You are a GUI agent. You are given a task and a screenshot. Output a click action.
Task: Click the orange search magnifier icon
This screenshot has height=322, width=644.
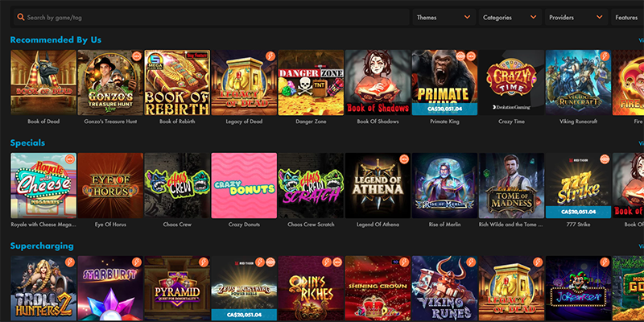click(21, 17)
